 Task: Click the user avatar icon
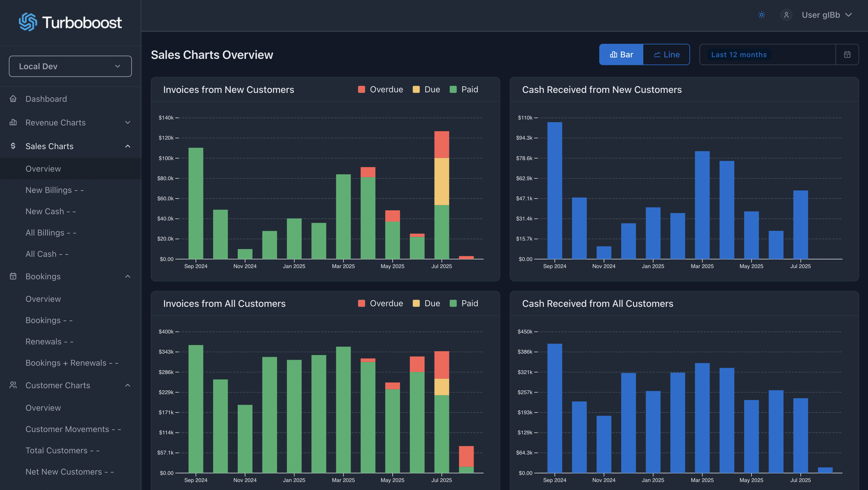pyautogui.click(x=786, y=15)
